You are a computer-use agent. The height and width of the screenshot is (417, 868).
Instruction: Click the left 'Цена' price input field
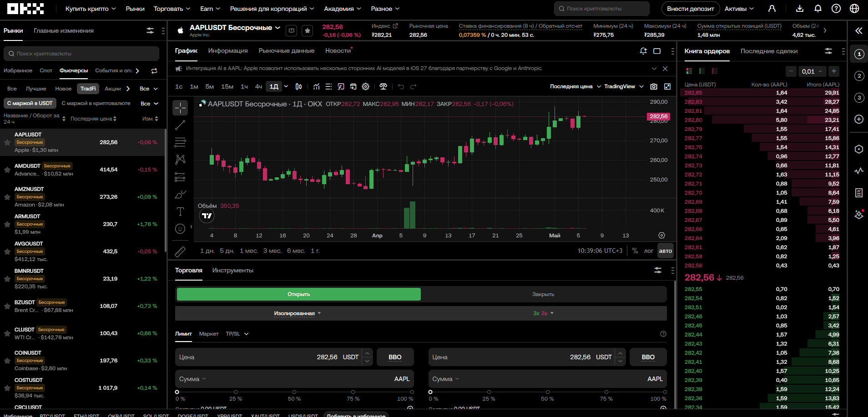click(274, 357)
